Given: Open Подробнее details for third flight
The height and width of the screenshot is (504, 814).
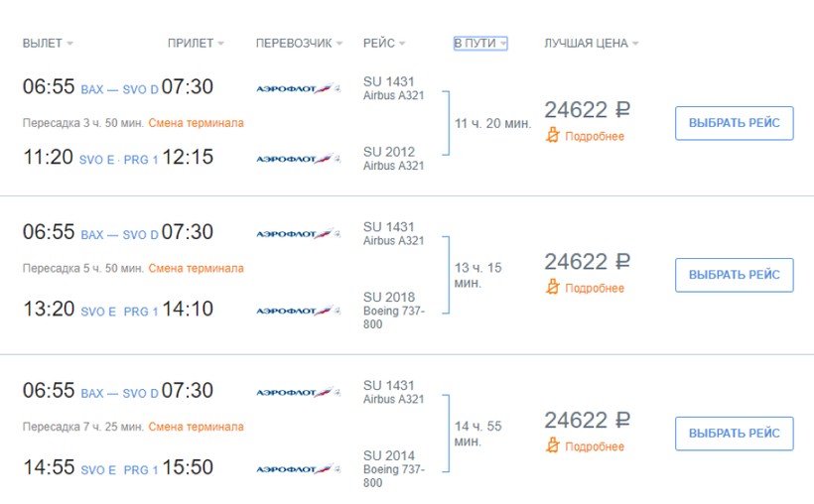Looking at the screenshot, I should click(x=595, y=445).
